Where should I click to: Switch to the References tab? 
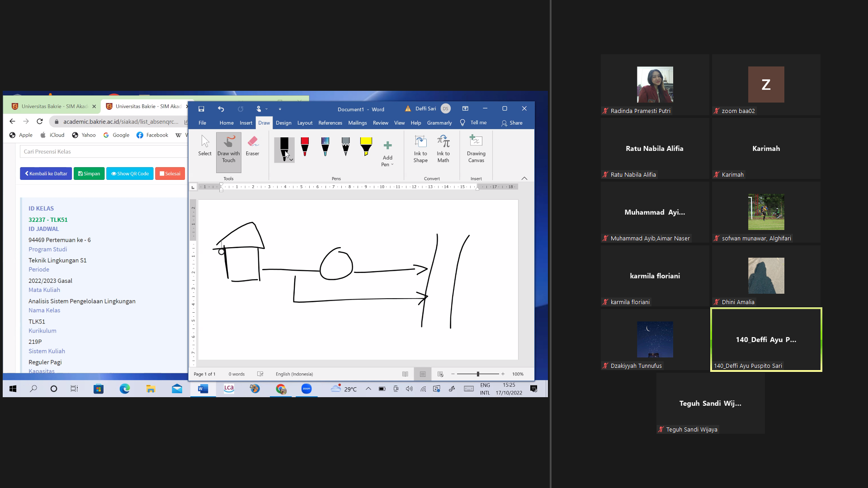pyautogui.click(x=330, y=123)
